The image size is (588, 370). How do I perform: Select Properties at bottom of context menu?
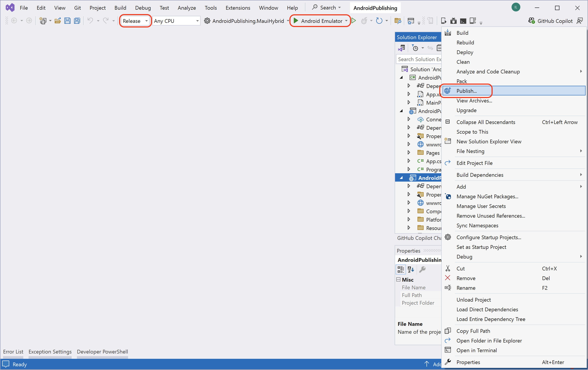[x=514, y=362]
